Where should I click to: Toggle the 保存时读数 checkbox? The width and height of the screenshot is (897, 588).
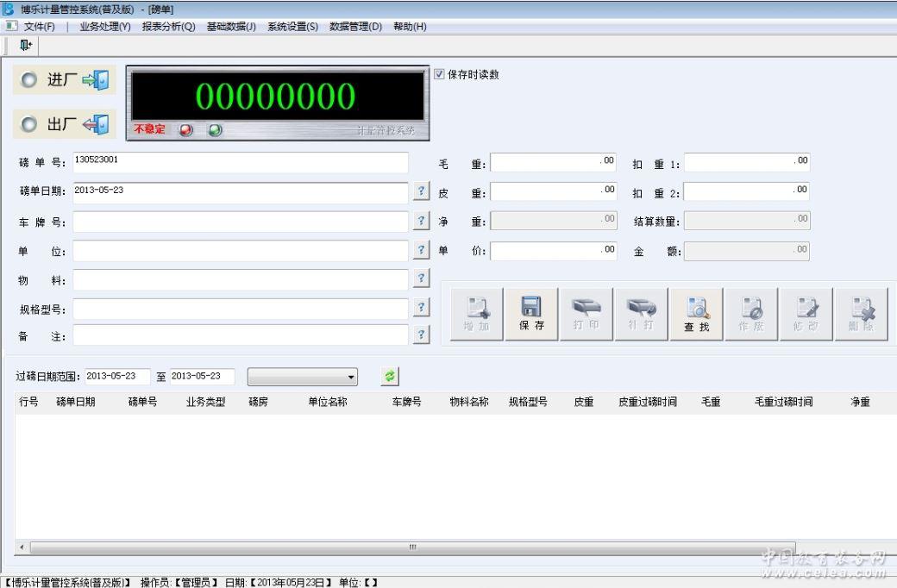point(439,74)
